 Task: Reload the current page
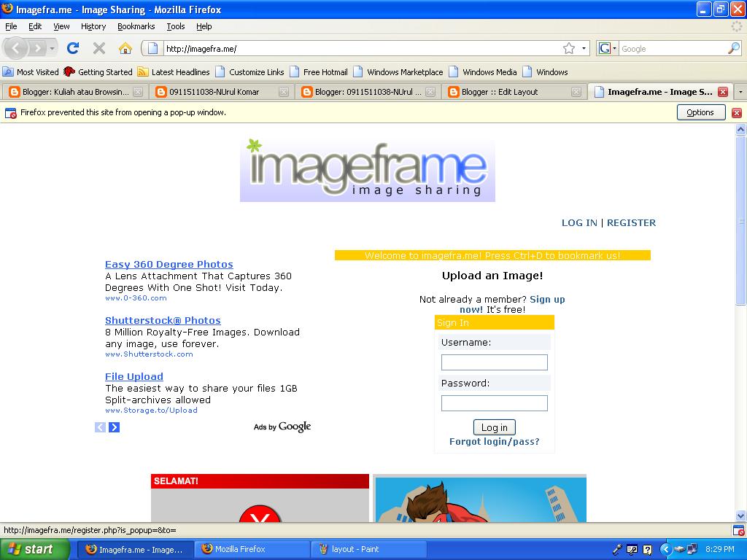(73, 48)
